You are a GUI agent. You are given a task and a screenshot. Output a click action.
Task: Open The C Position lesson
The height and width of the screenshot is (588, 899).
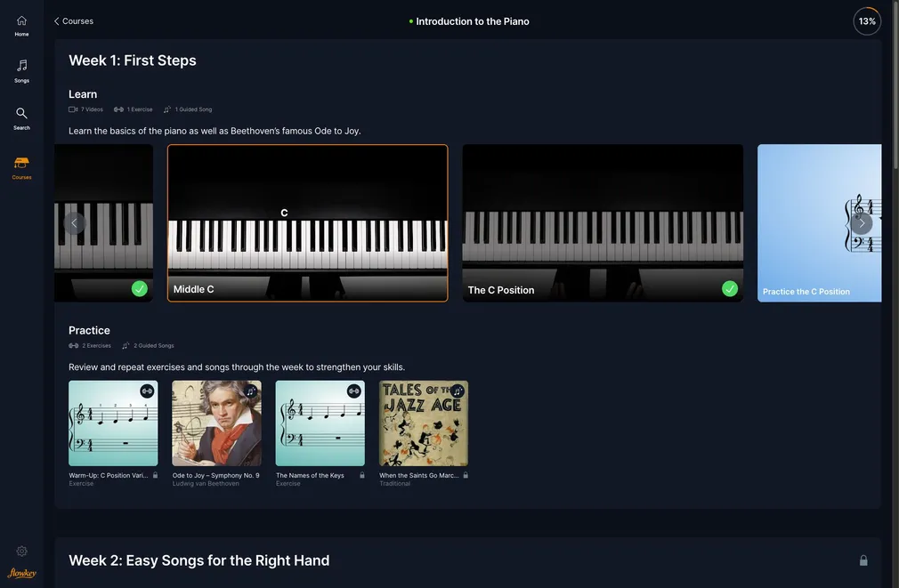[603, 223]
